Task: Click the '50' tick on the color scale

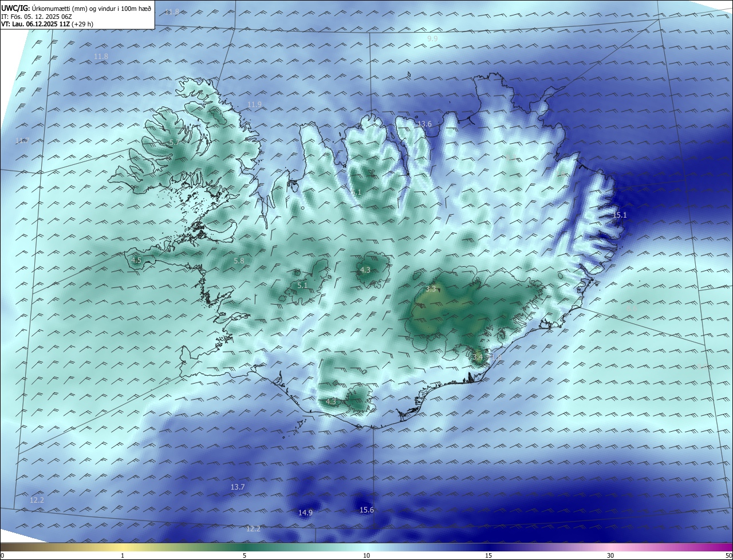Action: click(x=728, y=555)
